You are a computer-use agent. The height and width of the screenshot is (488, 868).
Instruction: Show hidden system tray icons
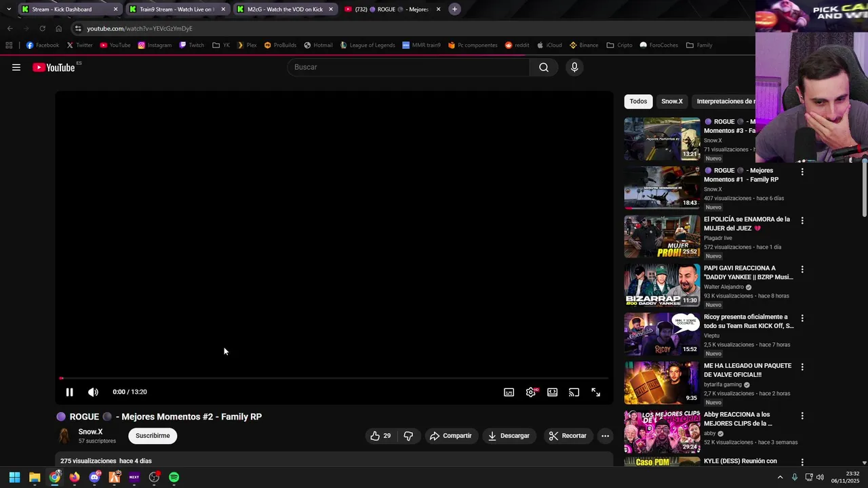tap(780, 477)
